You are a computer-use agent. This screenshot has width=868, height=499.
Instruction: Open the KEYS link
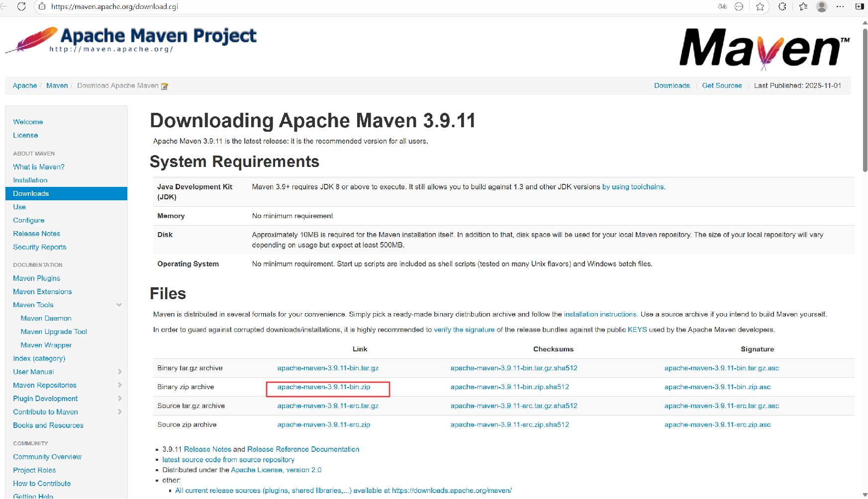(637, 330)
